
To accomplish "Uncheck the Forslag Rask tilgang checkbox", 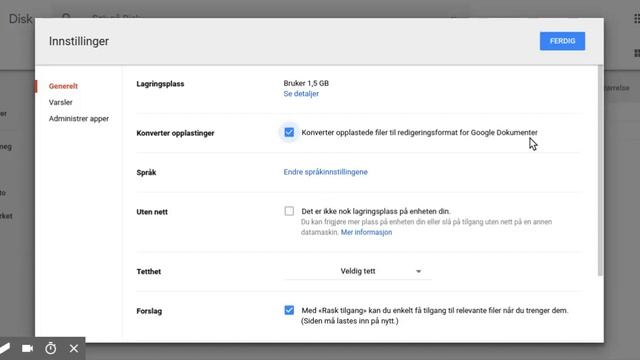I will pos(289,310).
